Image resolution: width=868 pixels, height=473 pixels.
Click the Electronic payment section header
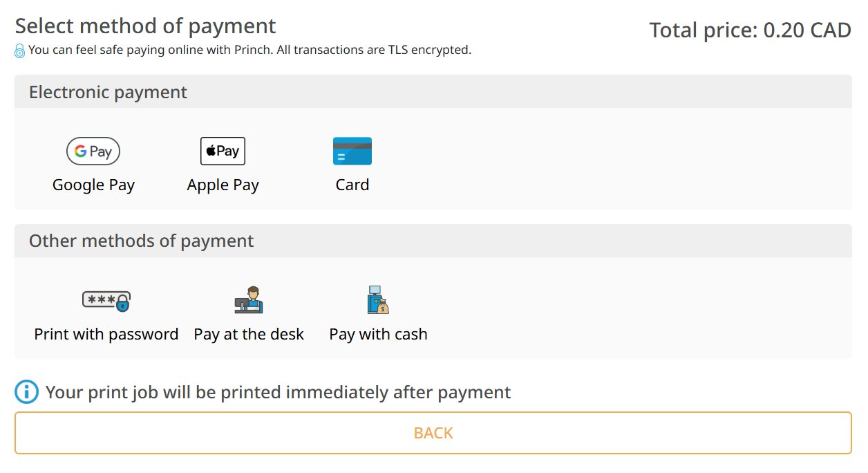(433, 91)
